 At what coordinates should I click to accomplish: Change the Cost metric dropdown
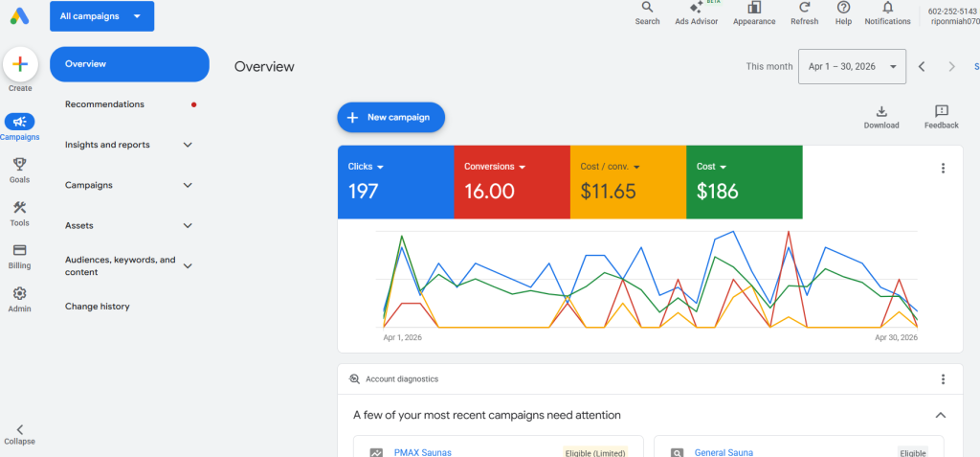tap(711, 167)
